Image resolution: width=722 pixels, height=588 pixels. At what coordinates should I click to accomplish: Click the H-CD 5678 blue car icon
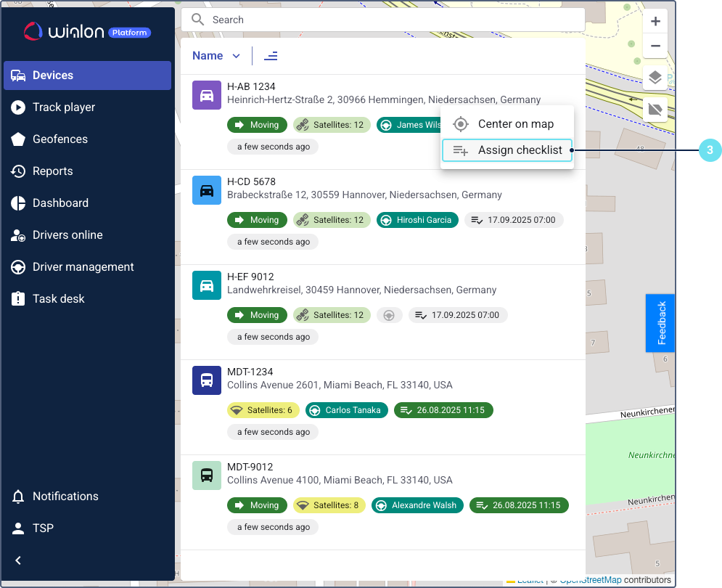pos(207,190)
